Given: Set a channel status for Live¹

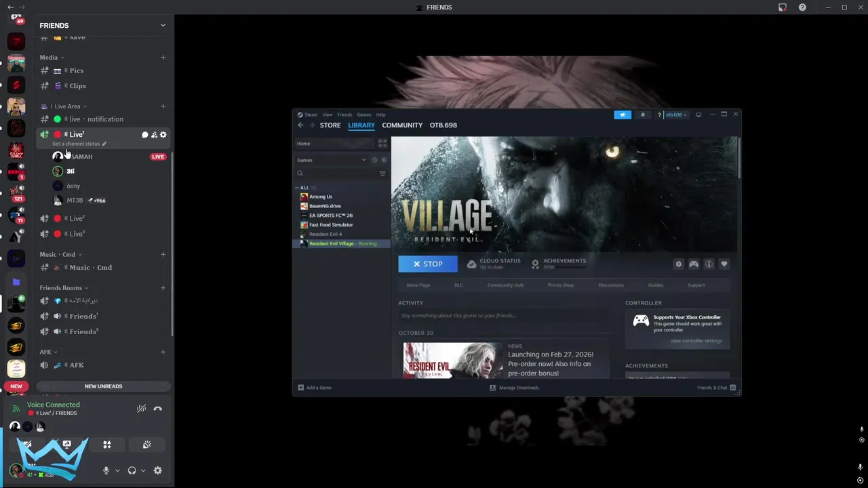Looking at the screenshot, I should pos(79,144).
